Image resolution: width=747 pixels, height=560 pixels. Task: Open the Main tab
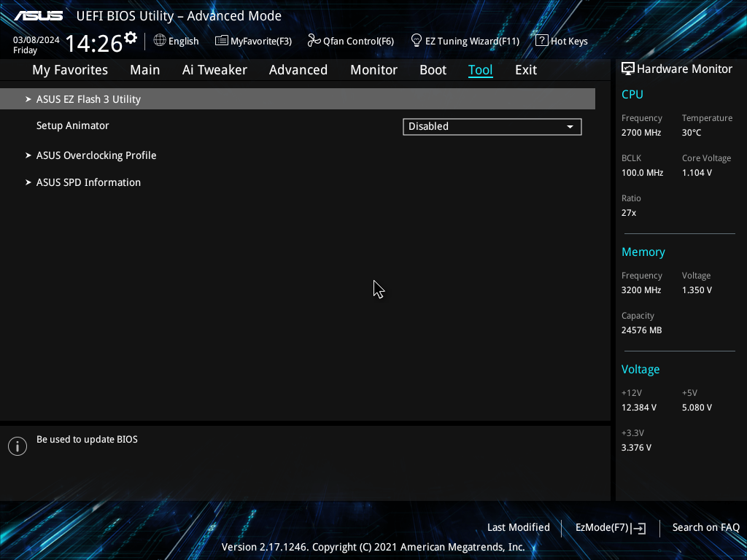pyautogui.click(x=145, y=70)
